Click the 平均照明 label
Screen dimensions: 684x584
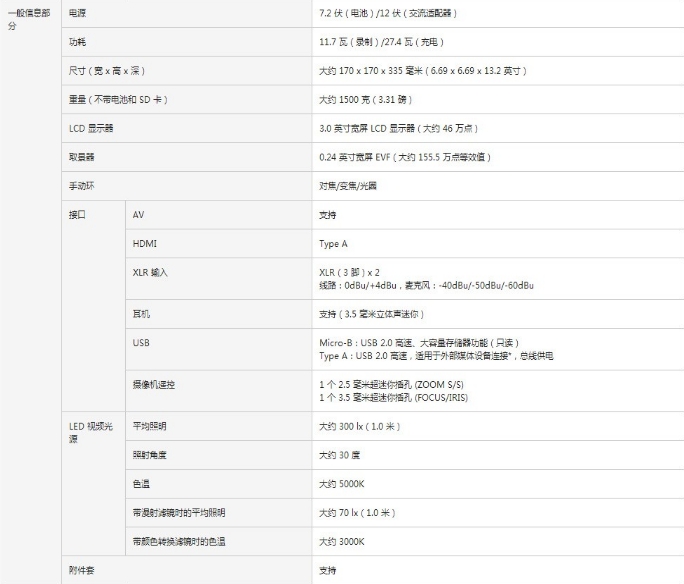coord(149,426)
